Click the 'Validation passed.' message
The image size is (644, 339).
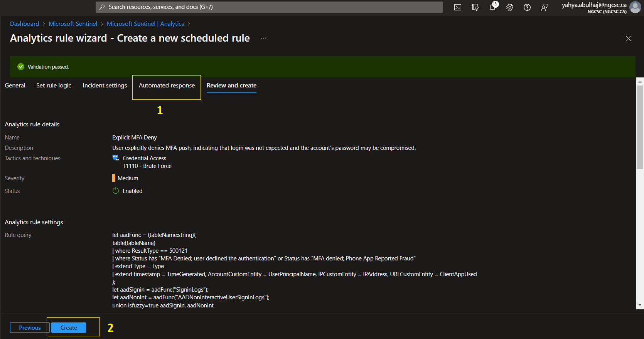(48, 67)
